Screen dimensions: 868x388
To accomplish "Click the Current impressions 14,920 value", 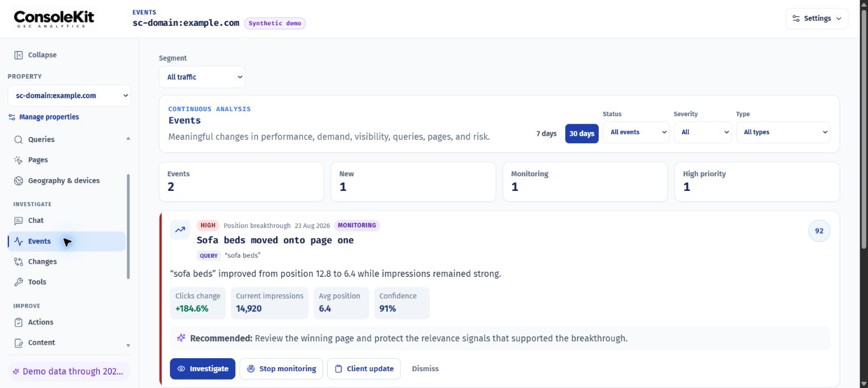I will pyautogui.click(x=249, y=308).
